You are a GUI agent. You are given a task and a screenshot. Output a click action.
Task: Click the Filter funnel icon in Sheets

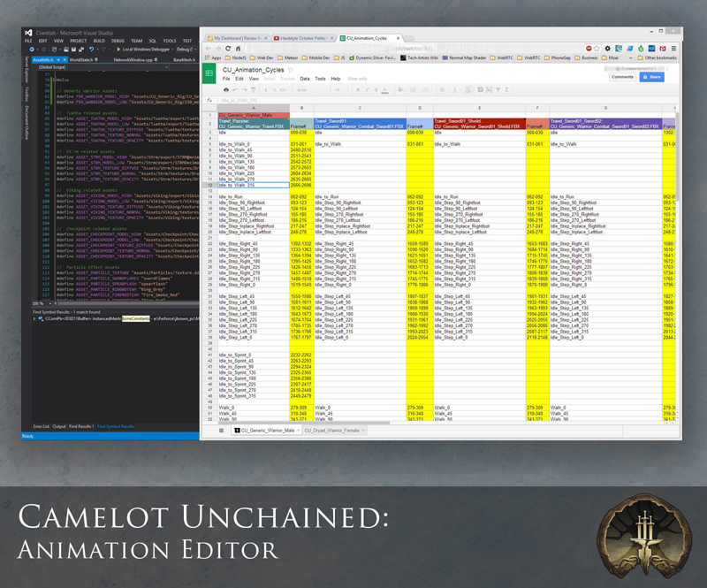(x=498, y=90)
